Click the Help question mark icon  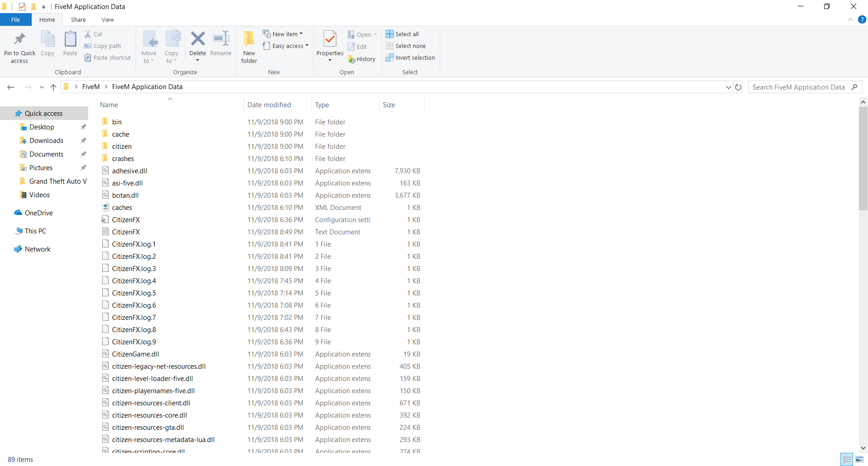tap(862, 19)
